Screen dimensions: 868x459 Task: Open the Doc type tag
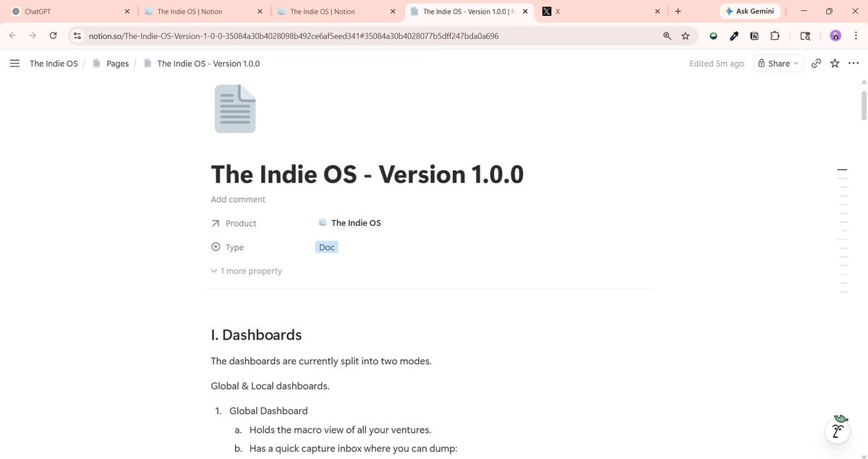pos(327,247)
